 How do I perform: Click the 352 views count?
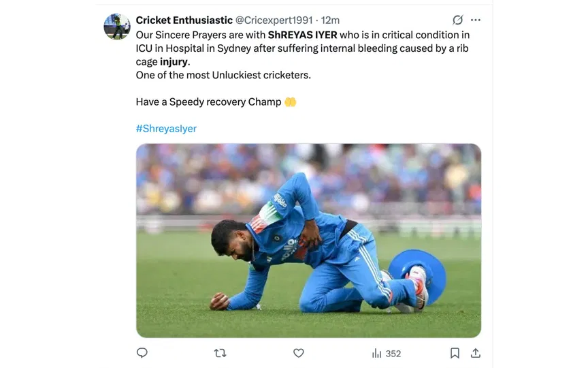click(393, 354)
